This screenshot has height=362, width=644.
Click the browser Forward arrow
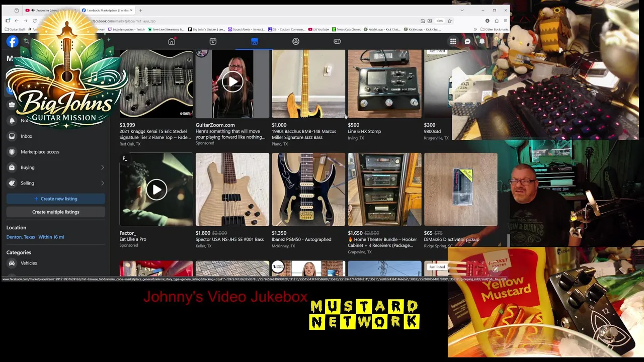click(26, 21)
